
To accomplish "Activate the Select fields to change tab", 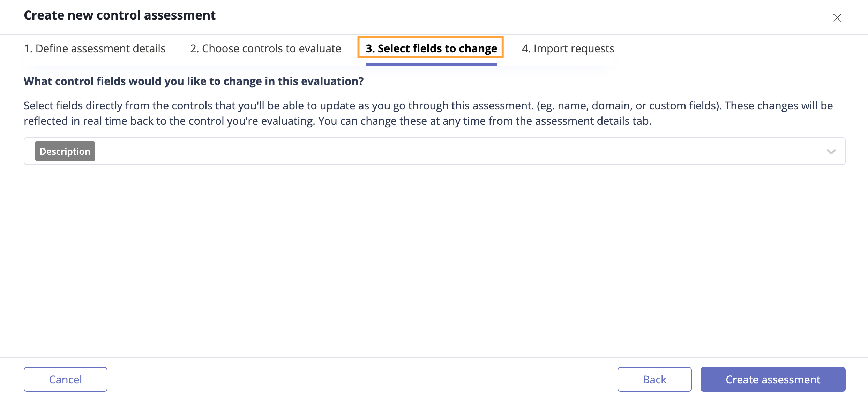I will click(431, 48).
